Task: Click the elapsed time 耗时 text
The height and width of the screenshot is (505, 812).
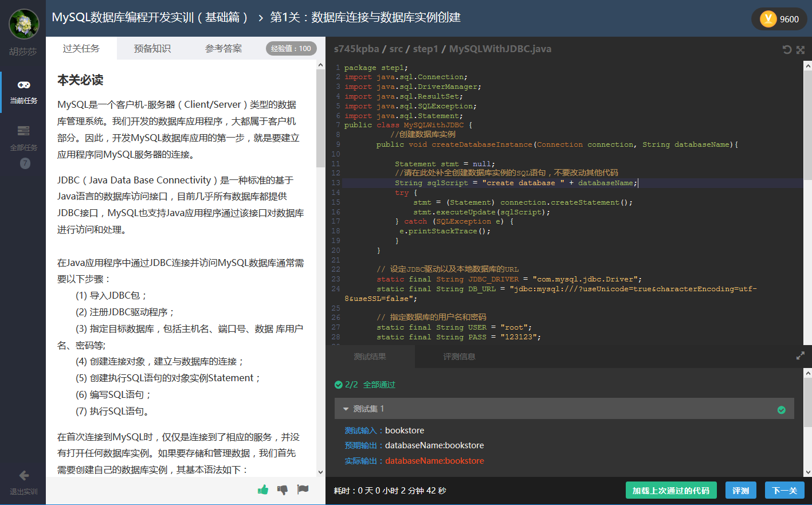Action: (x=390, y=491)
